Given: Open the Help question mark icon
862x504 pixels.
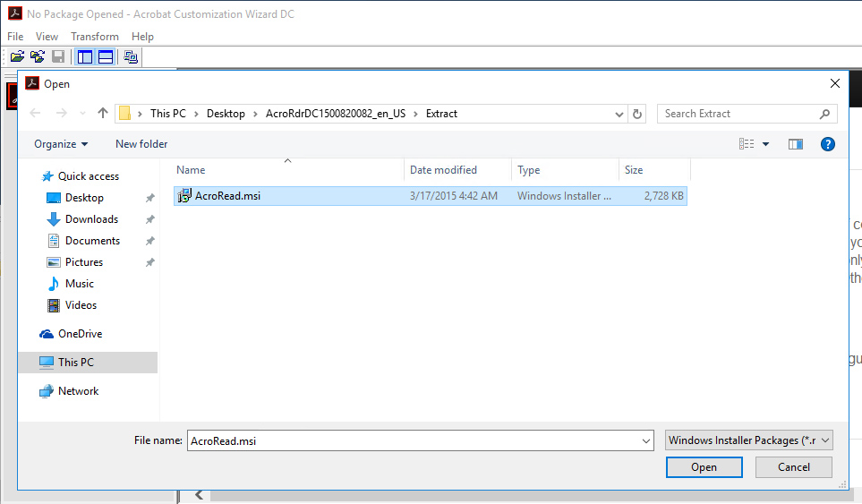Looking at the screenshot, I should [827, 144].
